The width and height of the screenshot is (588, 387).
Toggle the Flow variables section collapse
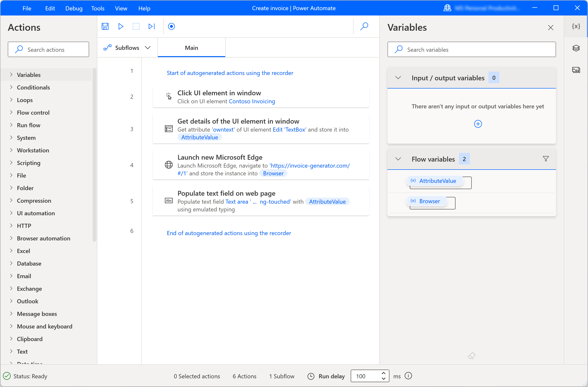[398, 158]
